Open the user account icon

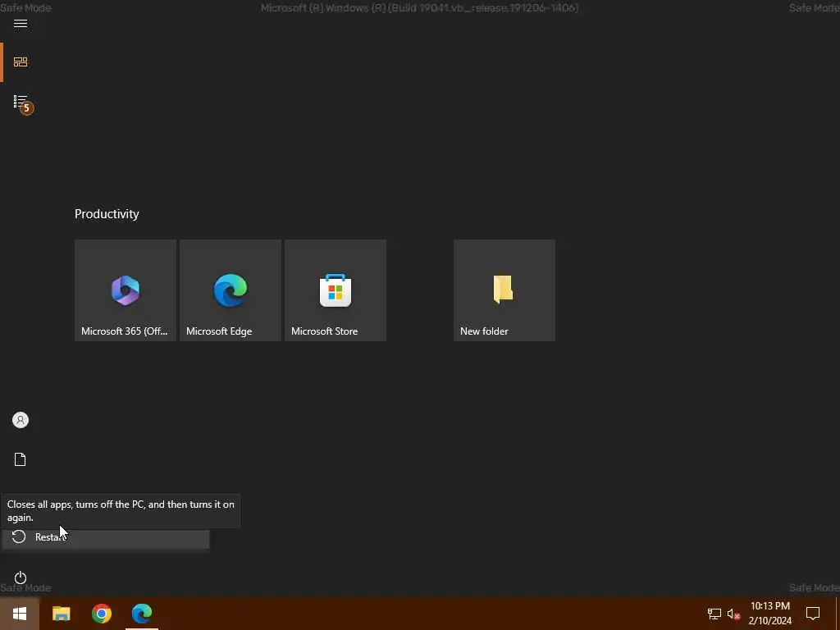pos(21,420)
